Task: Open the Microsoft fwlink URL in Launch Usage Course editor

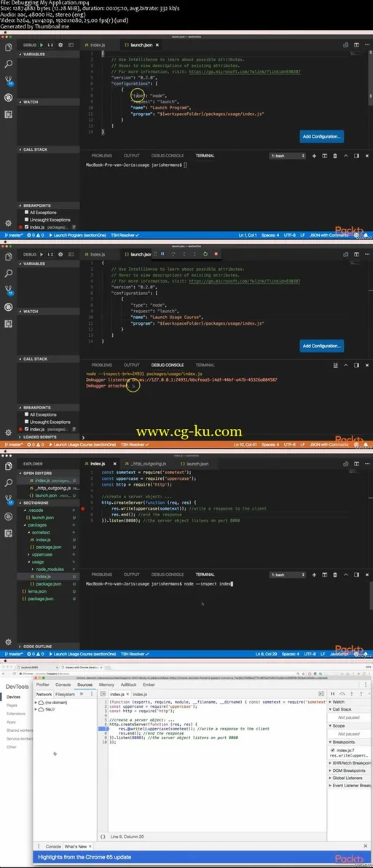Action: tap(245, 281)
